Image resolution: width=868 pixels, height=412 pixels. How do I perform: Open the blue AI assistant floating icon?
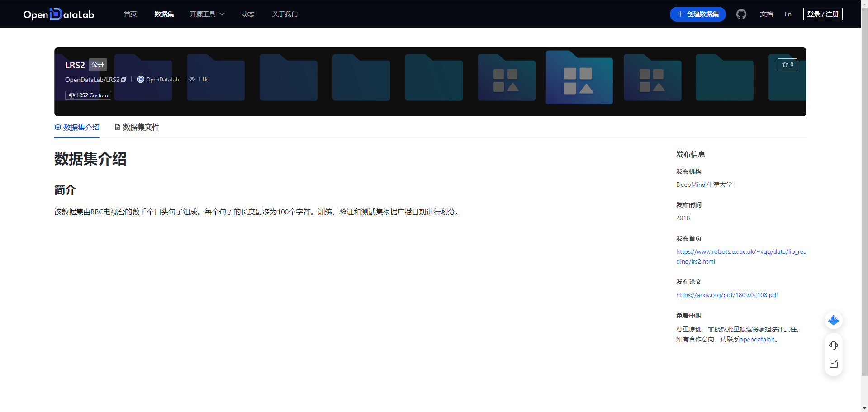click(834, 320)
